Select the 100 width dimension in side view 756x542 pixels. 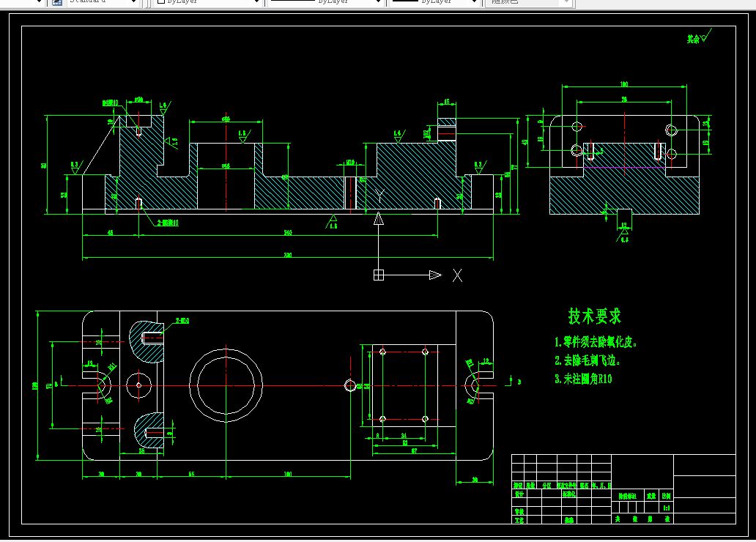coord(624,84)
